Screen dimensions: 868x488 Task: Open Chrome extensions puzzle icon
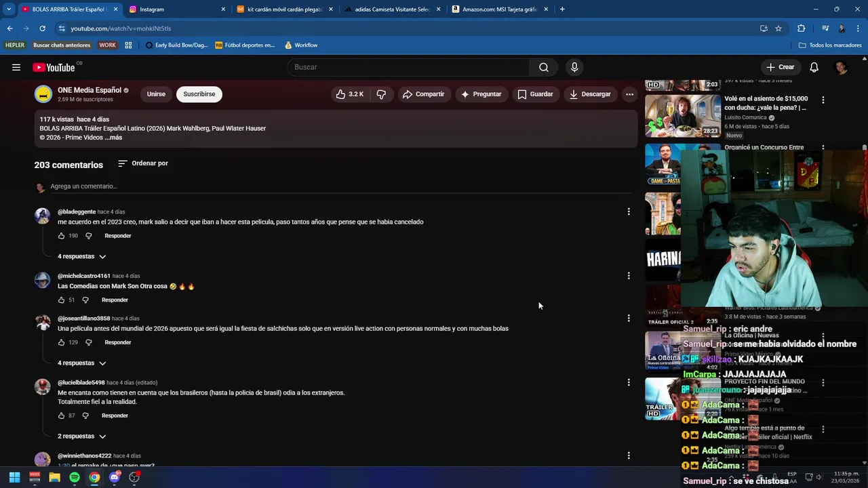coord(801,28)
